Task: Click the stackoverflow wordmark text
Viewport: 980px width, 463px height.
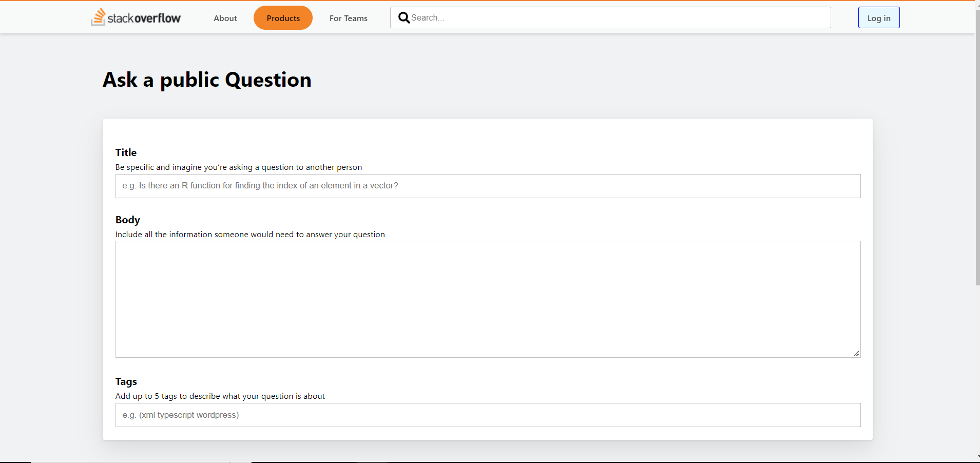Action: tap(144, 18)
